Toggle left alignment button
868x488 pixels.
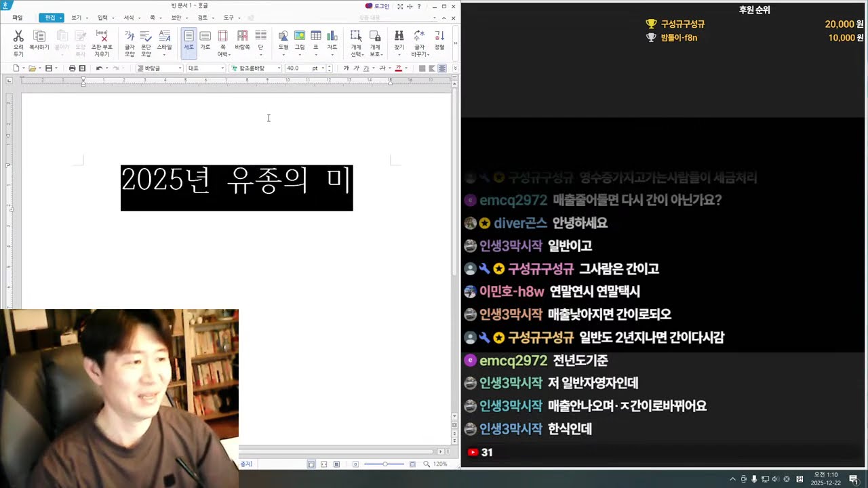[x=432, y=68]
